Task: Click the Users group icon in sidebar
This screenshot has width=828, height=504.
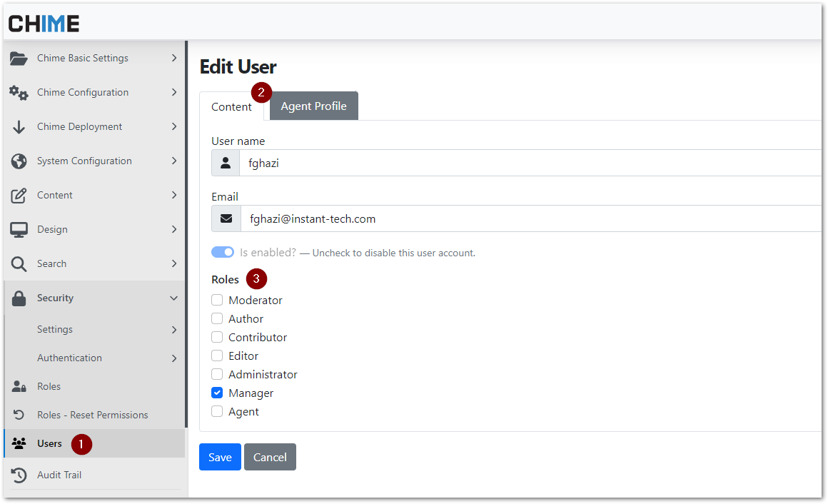Action: (x=19, y=444)
